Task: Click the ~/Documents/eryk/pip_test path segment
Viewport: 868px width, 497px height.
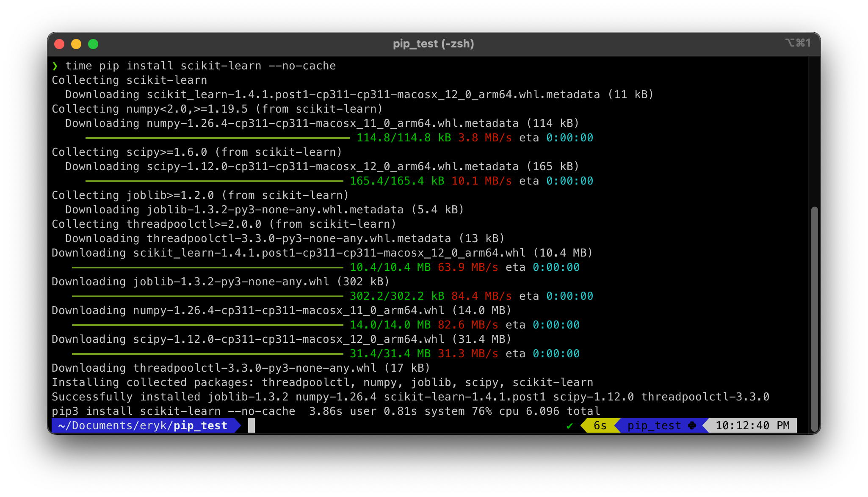Action: tap(143, 425)
